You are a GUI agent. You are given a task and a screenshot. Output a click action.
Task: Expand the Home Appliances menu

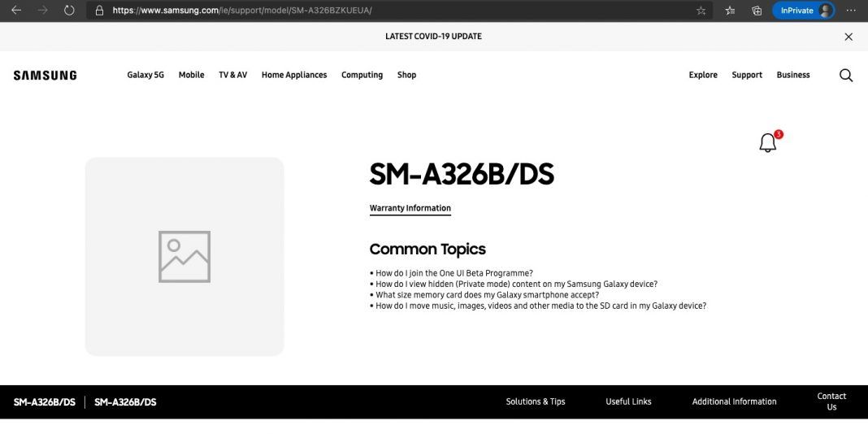[x=293, y=75]
